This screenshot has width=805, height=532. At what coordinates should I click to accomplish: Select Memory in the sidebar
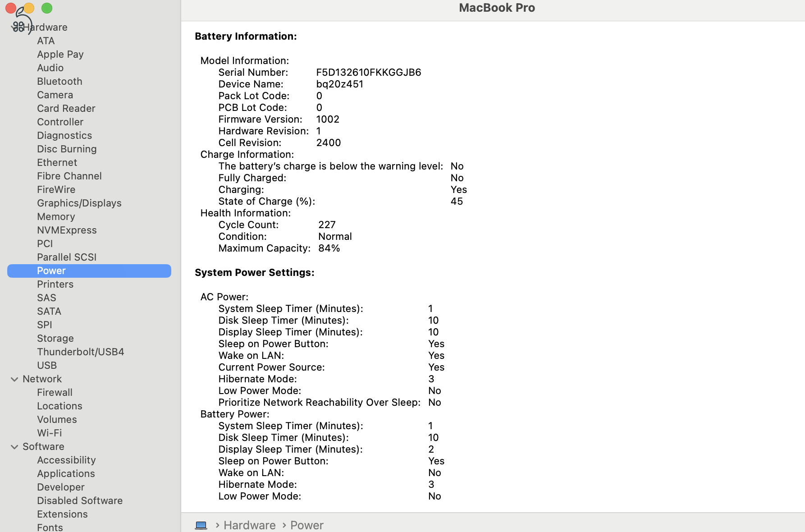56,217
